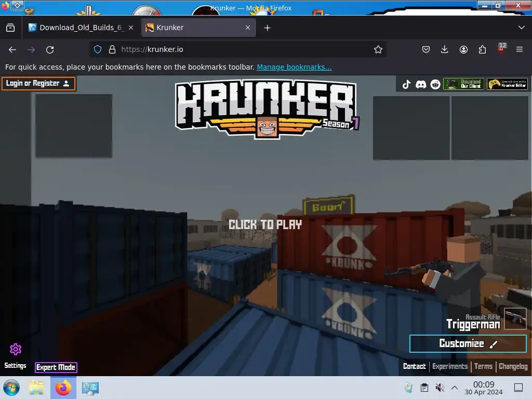Click the clipboard tray icon
Image resolution: width=532 pixels, height=399 pixels.
tap(424, 388)
